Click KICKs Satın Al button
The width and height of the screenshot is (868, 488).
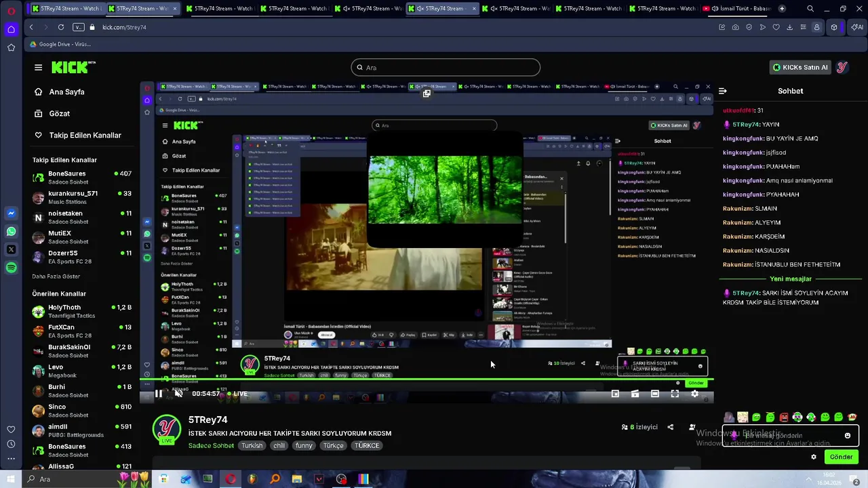click(x=800, y=67)
